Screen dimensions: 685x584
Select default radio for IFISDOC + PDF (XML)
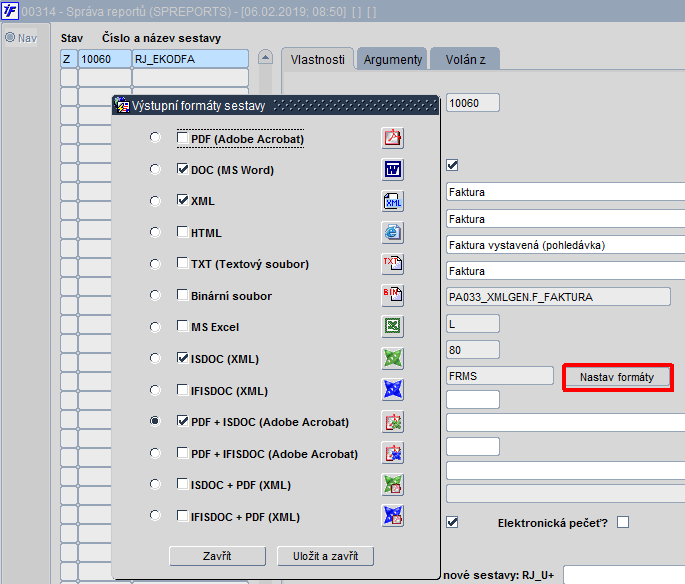coord(155,515)
